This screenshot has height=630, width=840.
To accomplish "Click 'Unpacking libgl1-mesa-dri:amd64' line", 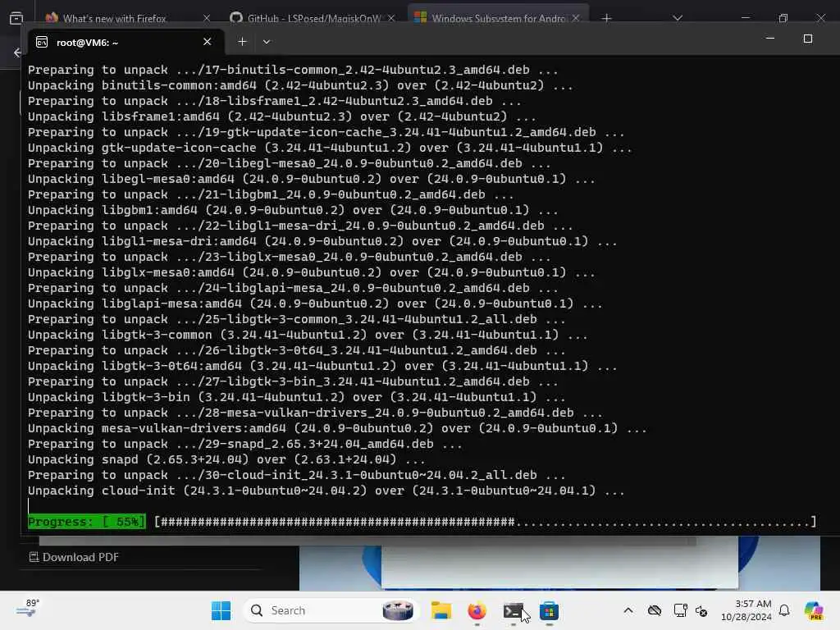I will pos(322,241).
